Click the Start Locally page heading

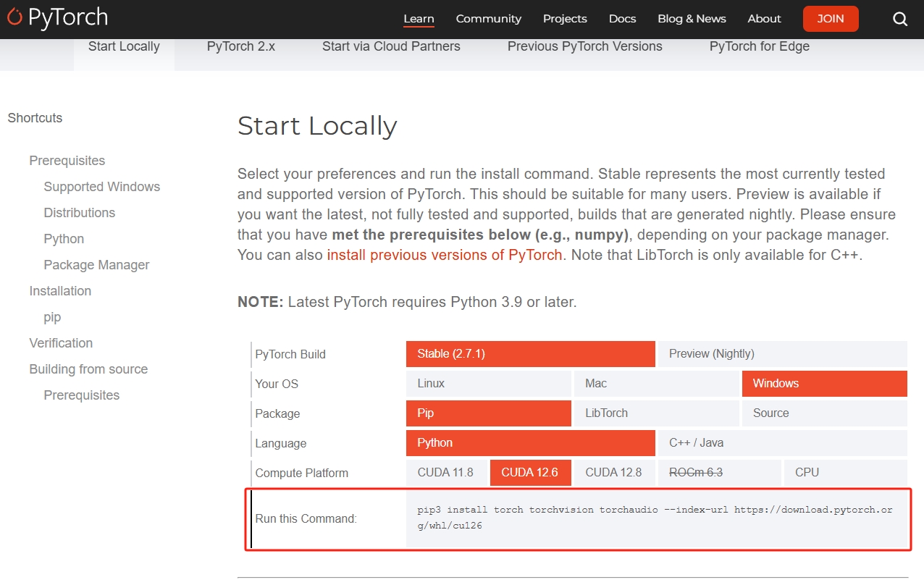coord(317,126)
